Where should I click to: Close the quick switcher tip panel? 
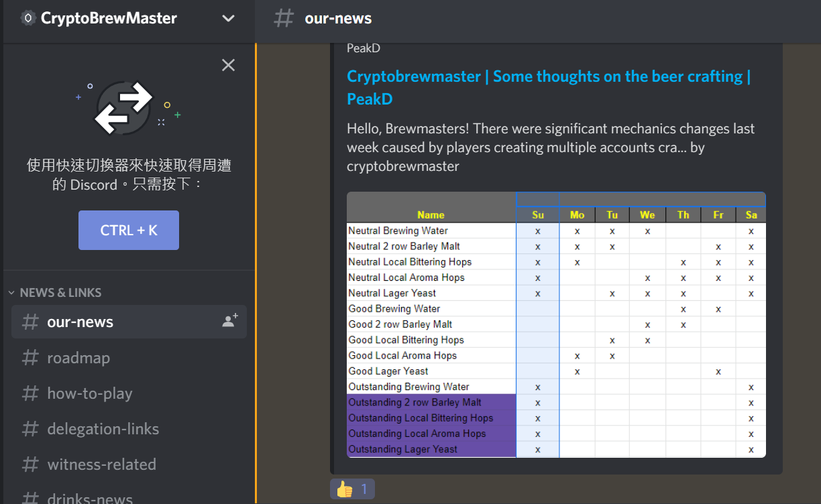(x=228, y=65)
